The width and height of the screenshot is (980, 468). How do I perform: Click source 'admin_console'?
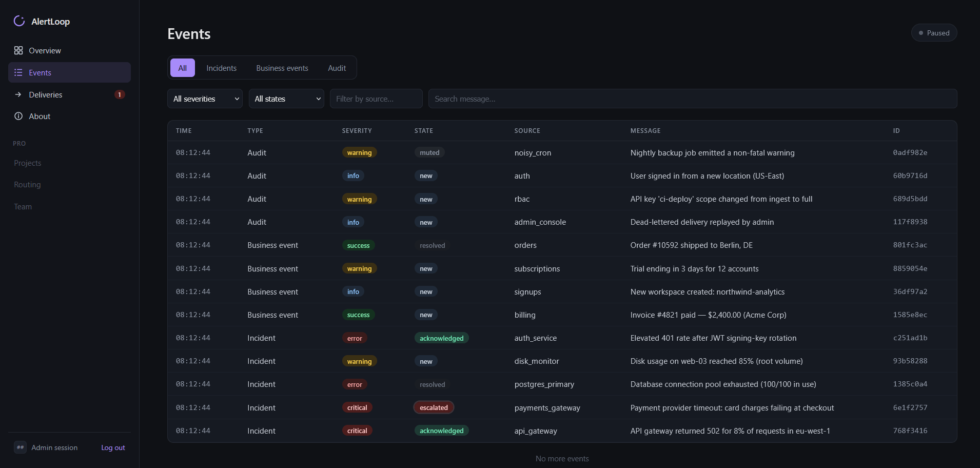point(540,222)
